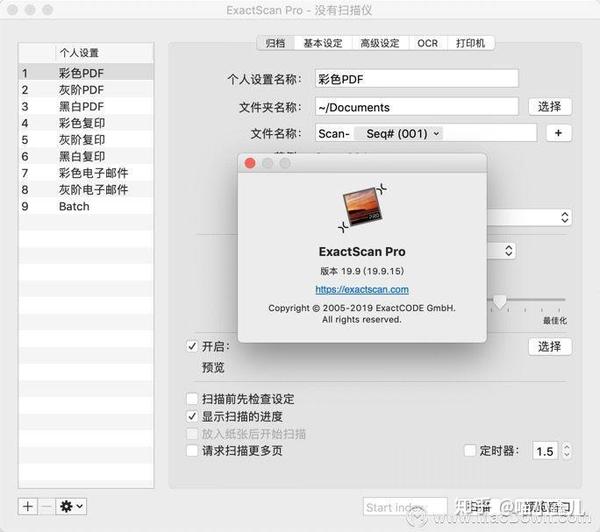Viewport: 600px width, 532px height.
Task: Click 选择 button next to folder name
Action: (550, 106)
